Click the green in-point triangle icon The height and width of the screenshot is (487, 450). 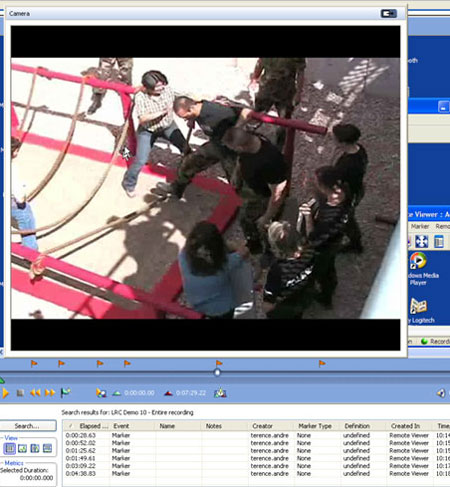pos(116,393)
